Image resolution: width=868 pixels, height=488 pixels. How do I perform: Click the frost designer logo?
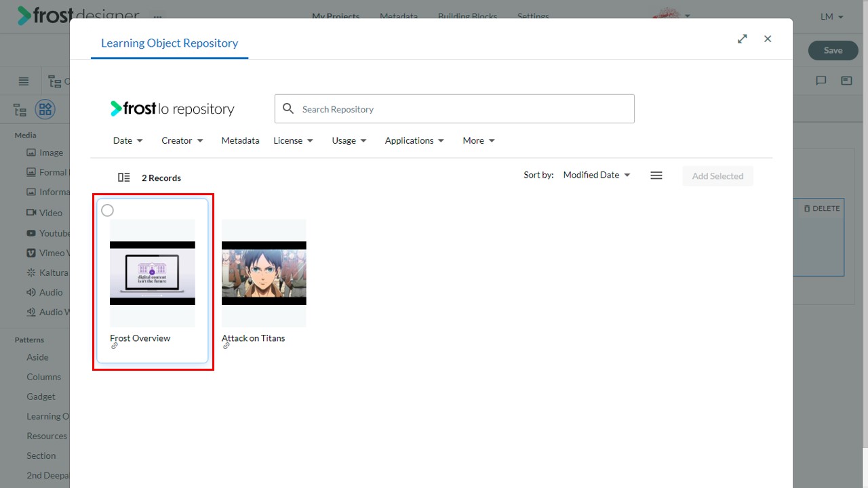click(x=78, y=15)
